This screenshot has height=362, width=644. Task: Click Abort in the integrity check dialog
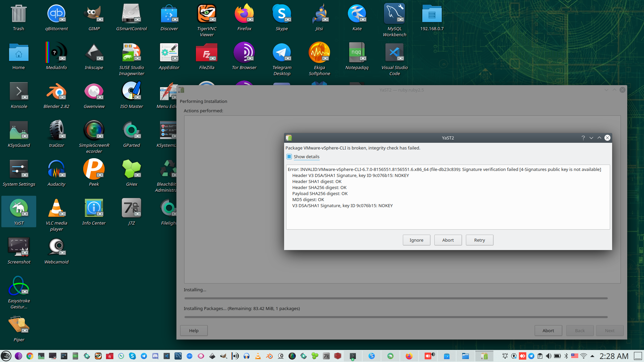pos(448,240)
